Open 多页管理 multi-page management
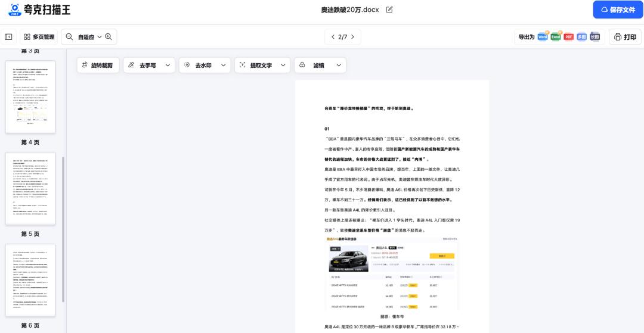 [39, 37]
